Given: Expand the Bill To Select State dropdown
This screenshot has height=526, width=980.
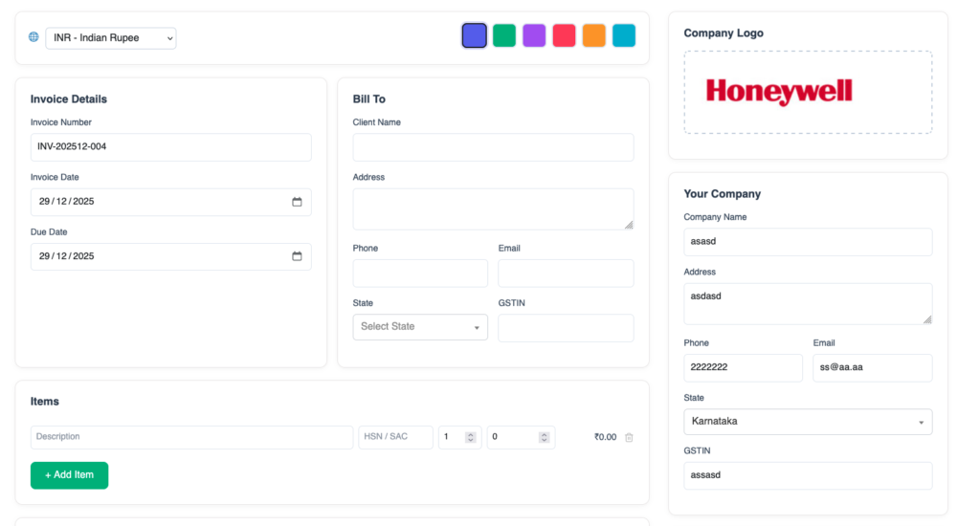Looking at the screenshot, I should (x=420, y=327).
